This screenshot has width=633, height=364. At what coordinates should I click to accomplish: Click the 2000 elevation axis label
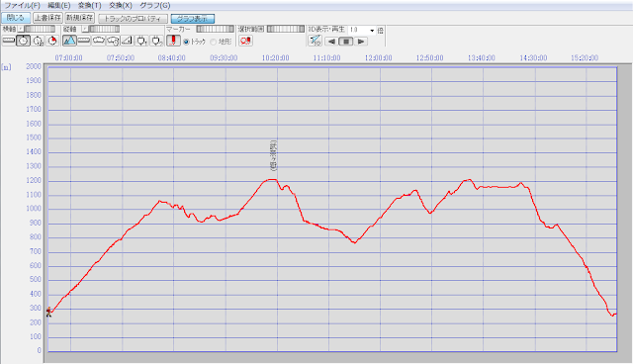point(34,66)
